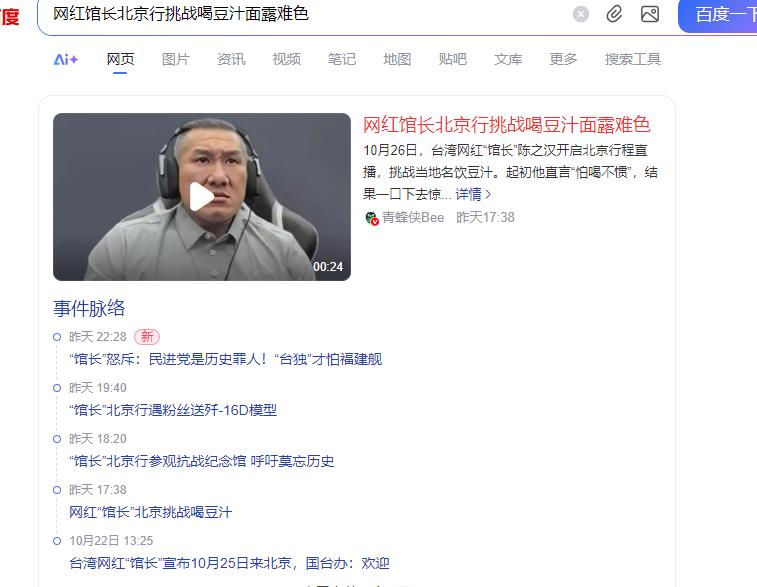The height and width of the screenshot is (587, 757).
Task: Open the 搜索工具 filter options
Action: (632, 59)
